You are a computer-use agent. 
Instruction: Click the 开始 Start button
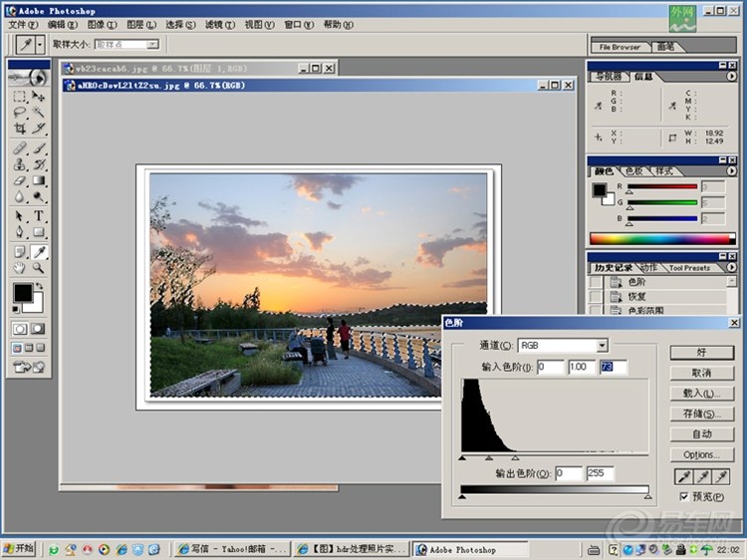pos(19,549)
